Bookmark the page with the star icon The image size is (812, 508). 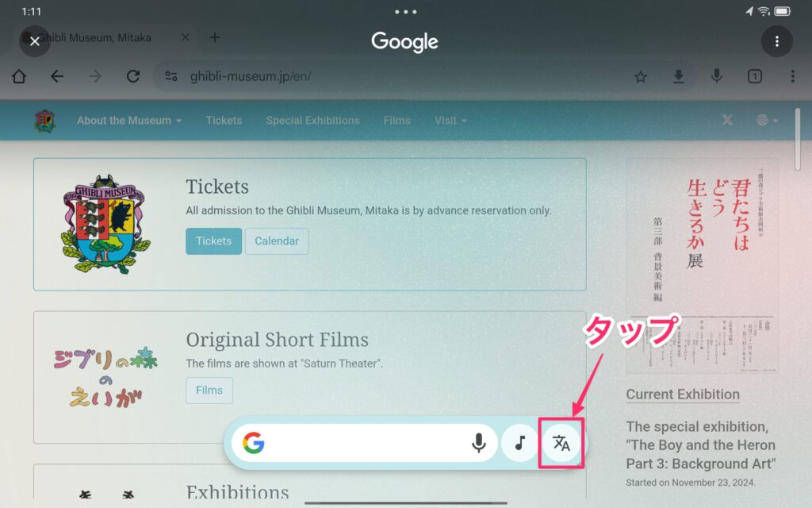[x=641, y=77]
